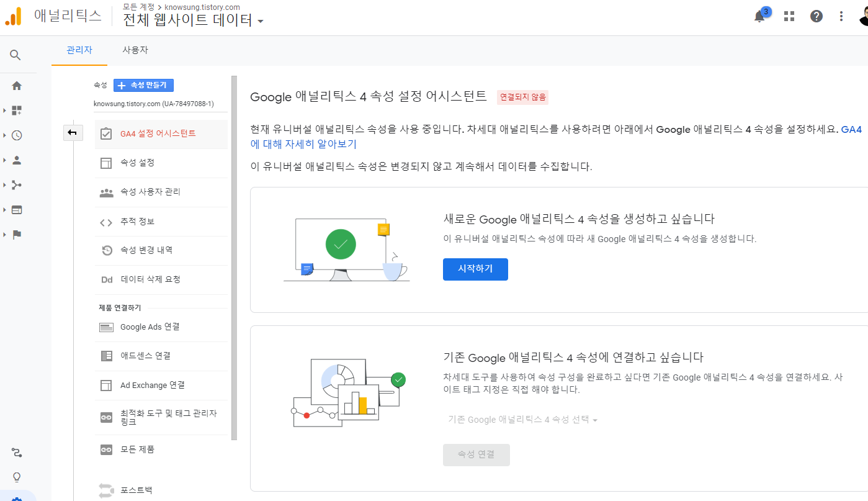
Task: Click the user profile avatar
Action: [864, 16]
